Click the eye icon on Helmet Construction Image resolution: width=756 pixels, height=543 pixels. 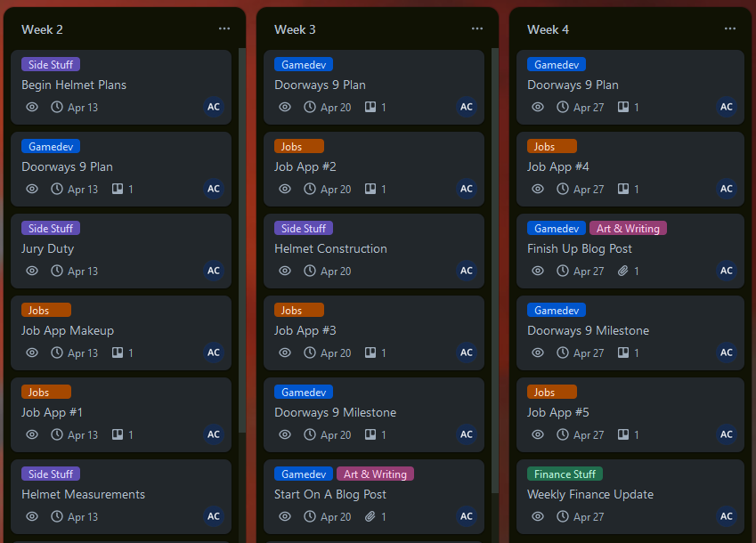(x=285, y=271)
